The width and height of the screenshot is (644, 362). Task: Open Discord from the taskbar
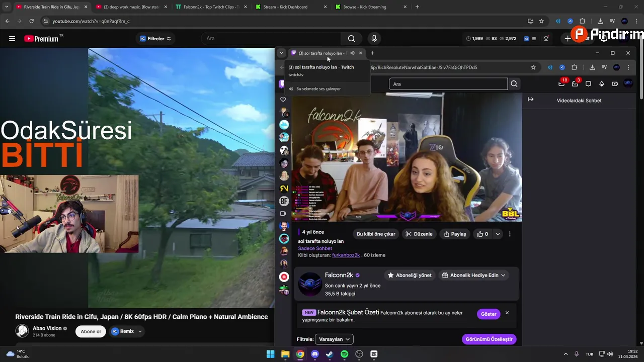[314, 354]
